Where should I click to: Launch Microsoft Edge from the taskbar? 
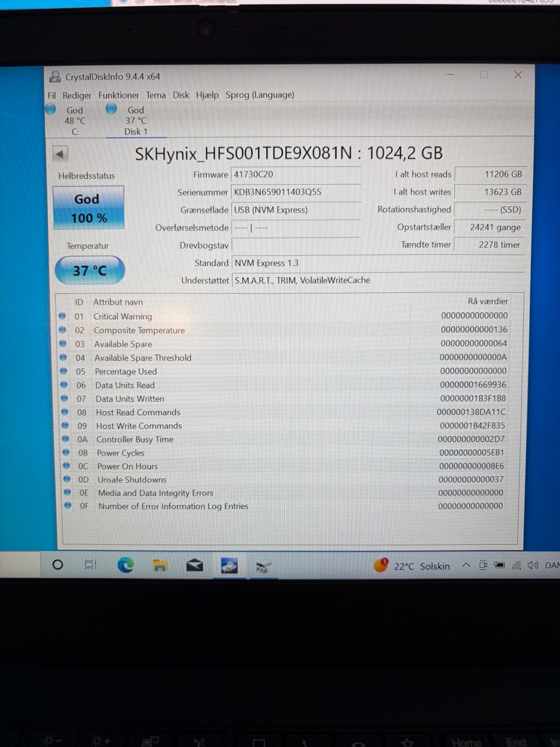(125, 564)
